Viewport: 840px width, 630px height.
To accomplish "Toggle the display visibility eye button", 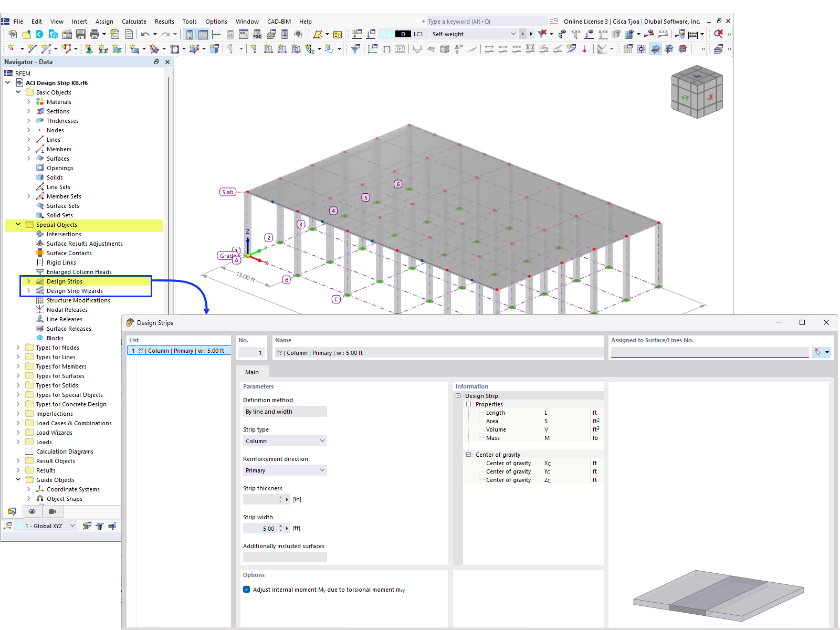I will pyautogui.click(x=32, y=511).
